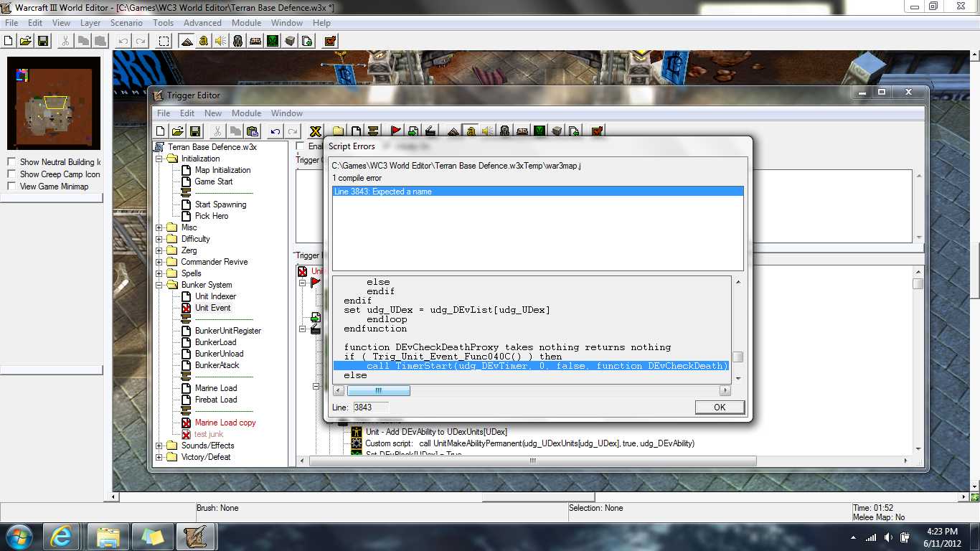Click Save icon in Trigger Editor toolbar
The height and width of the screenshot is (551, 980).
point(194,131)
